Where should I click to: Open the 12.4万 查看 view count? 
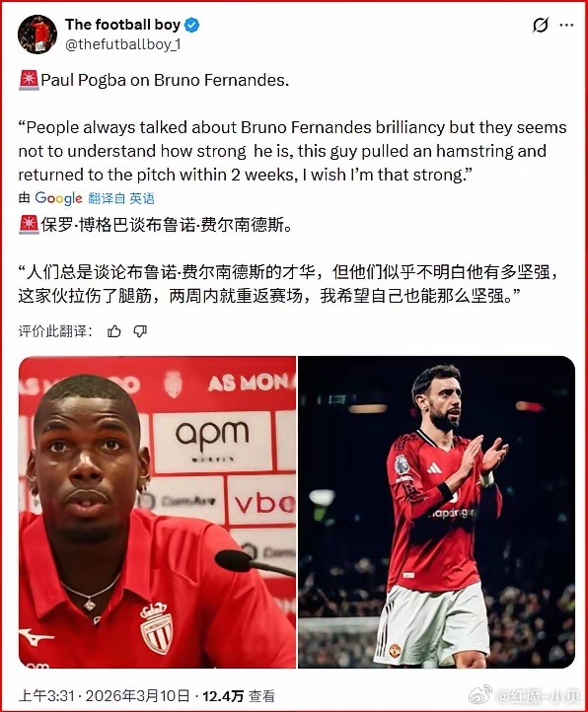click(239, 695)
